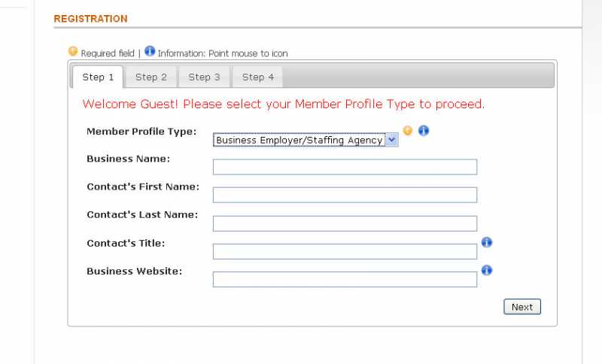Select the Contact's Last Name input box
The width and height of the screenshot is (602, 364).
[345, 223]
